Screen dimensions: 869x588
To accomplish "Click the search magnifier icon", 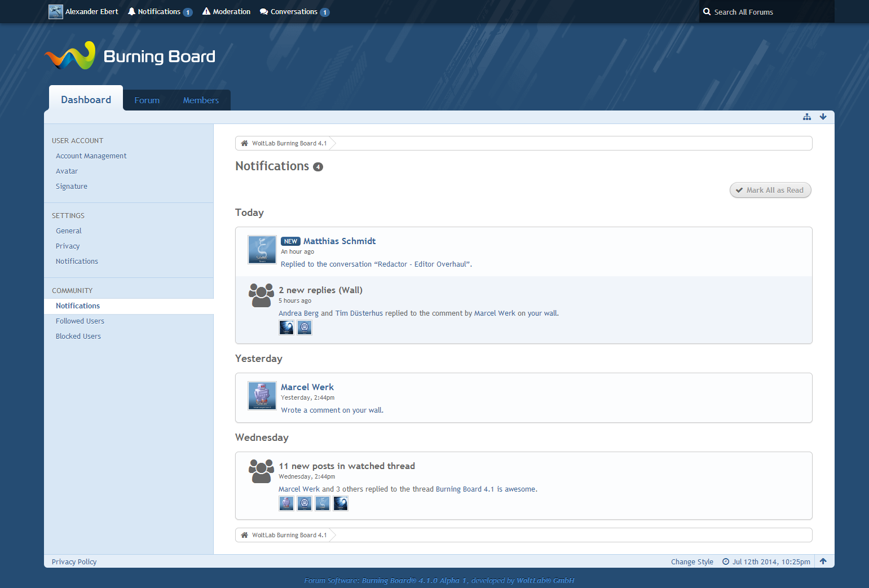I will coord(707,12).
